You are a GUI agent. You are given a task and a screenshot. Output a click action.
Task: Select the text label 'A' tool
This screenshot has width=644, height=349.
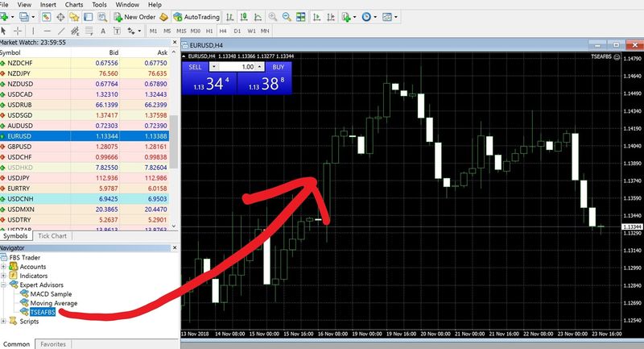click(105, 31)
